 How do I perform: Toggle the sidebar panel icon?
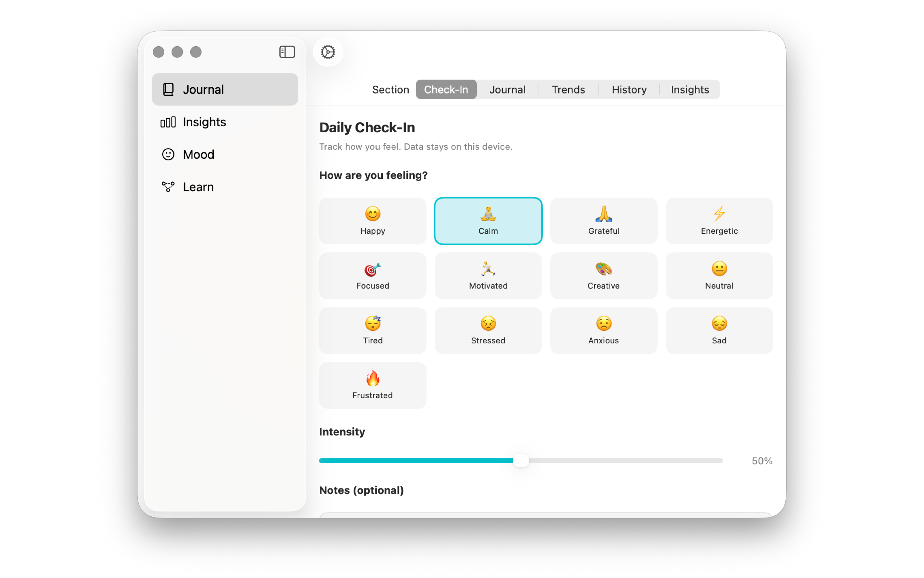tap(287, 52)
